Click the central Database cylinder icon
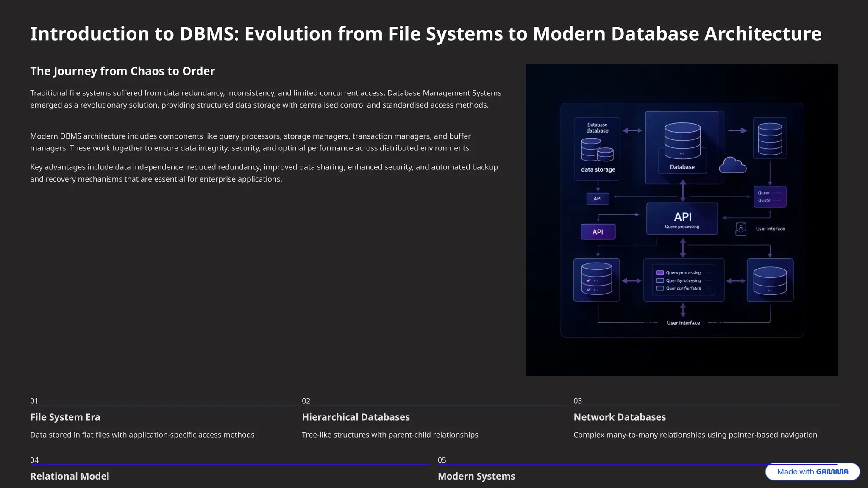This screenshot has width=868, height=488. coord(682,141)
